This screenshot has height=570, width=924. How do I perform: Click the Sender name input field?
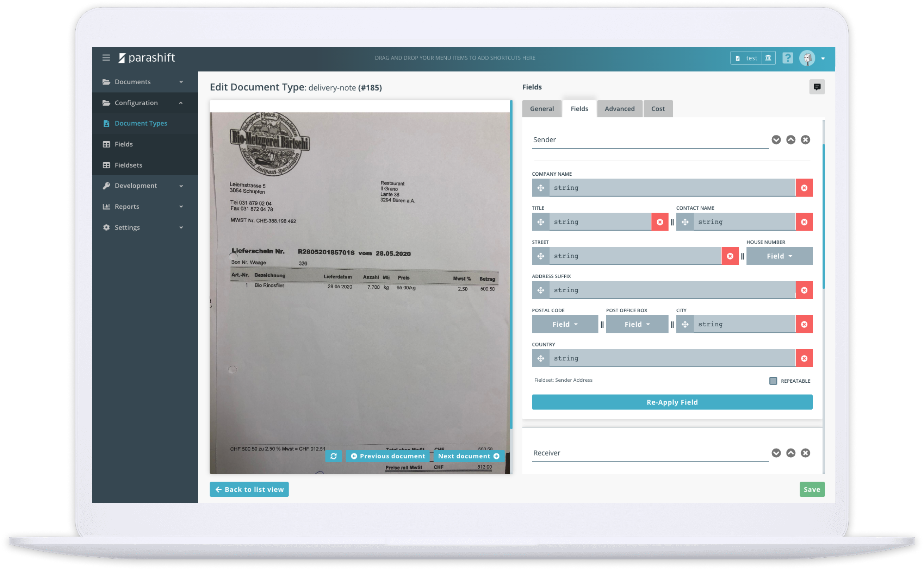click(650, 140)
